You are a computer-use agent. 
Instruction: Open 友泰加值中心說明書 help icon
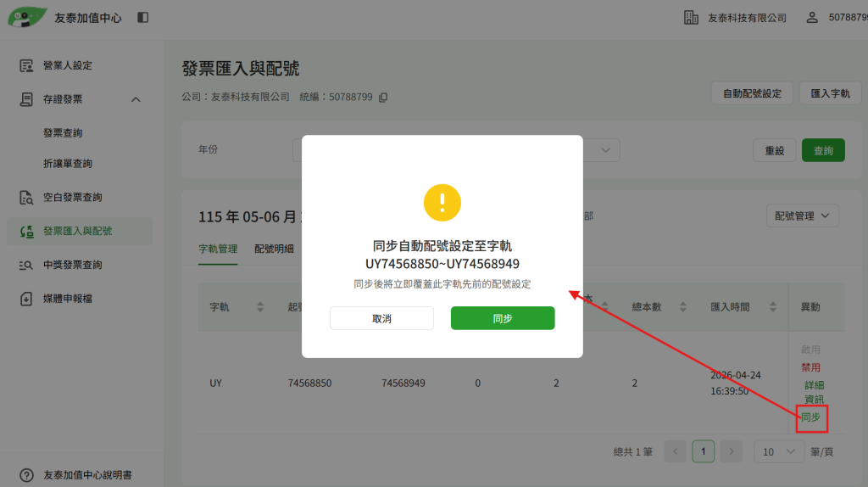(26, 475)
